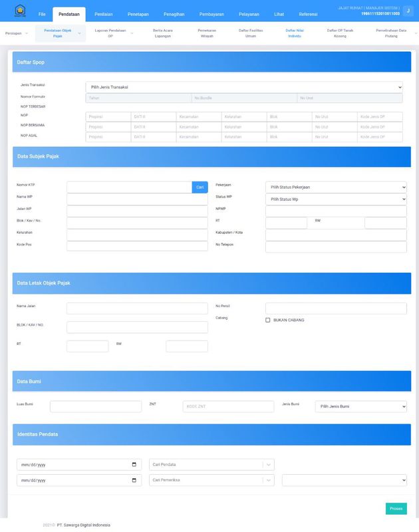
Task: Expand the Cari Pendata combo box
Action: pyautogui.click(x=268, y=464)
